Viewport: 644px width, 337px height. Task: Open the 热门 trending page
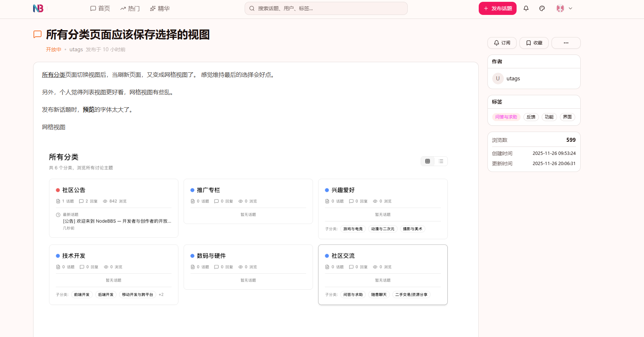(130, 8)
